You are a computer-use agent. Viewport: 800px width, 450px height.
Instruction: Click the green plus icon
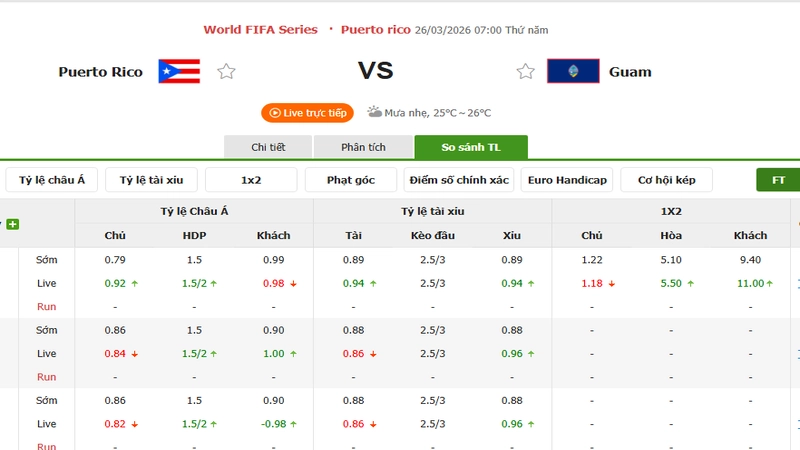[x=13, y=224]
